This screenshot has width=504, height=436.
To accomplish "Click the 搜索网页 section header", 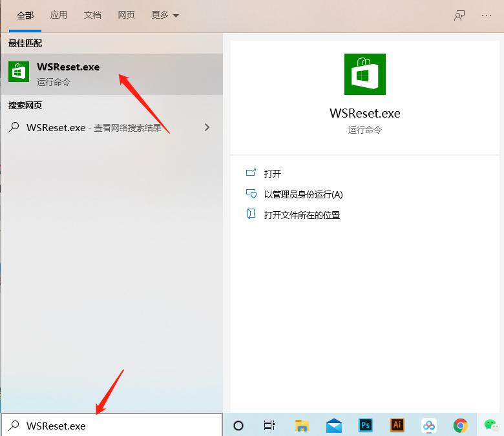I will click(x=25, y=105).
